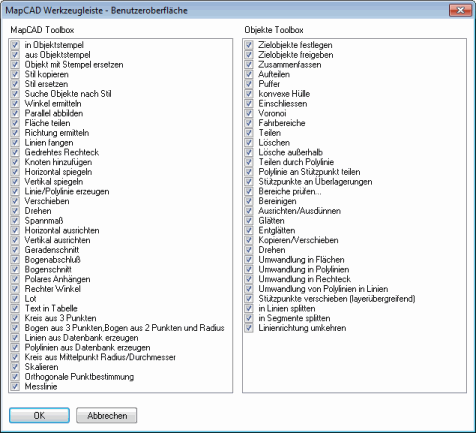Disable 'Objekt mit Stempel ersetzen'

15,64
